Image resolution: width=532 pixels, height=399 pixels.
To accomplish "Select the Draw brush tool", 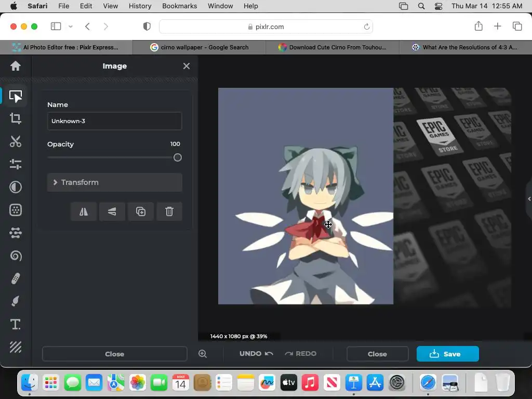I will tap(16, 301).
